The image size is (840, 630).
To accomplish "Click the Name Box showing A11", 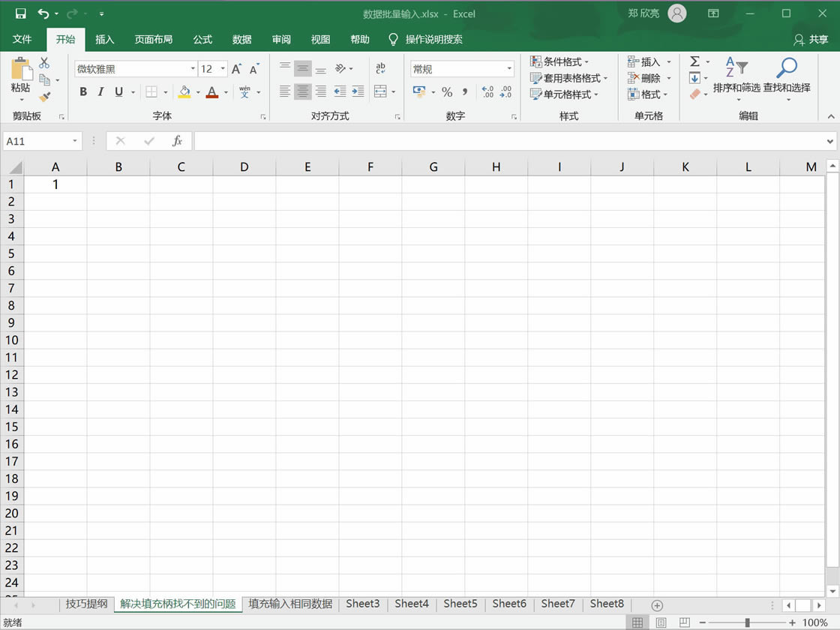I will tap(36, 140).
